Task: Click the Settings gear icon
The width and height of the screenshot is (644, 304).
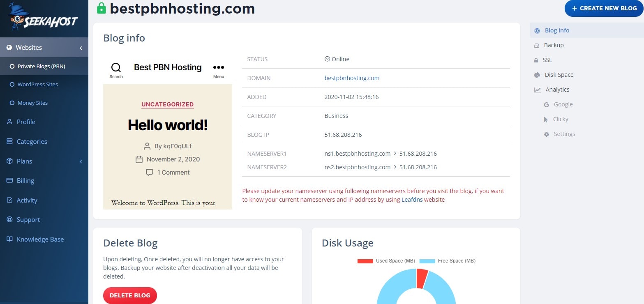Action: pyautogui.click(x=547, y=134)
